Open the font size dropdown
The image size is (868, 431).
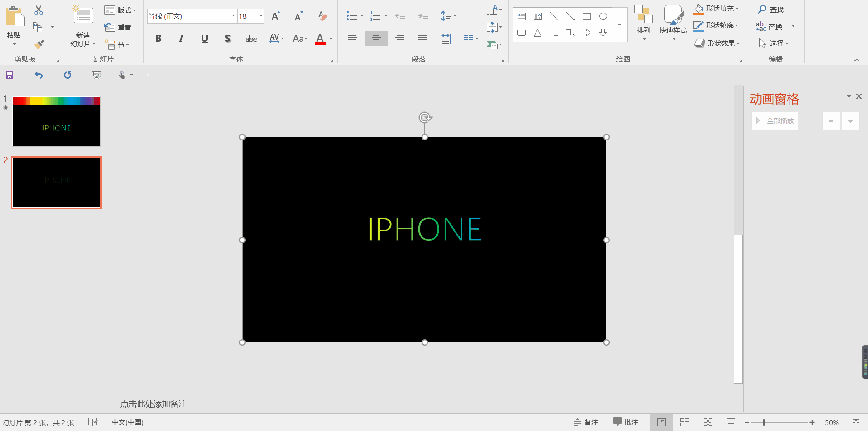261,16
